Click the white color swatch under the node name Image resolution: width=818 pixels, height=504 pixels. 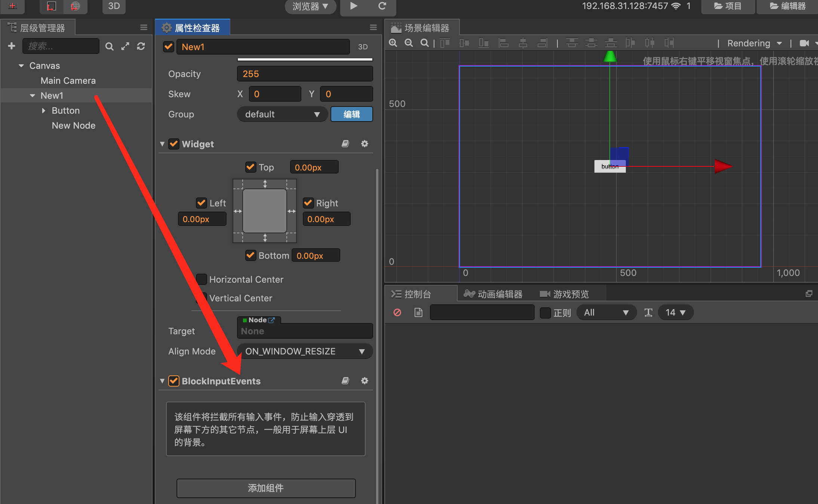pyautogui.click(x=305, y=59)
